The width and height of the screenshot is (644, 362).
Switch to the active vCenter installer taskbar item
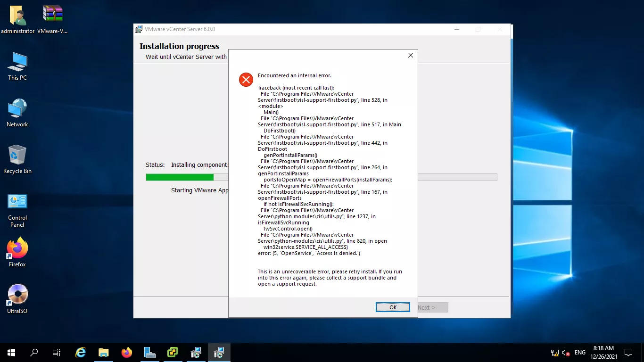point(219,352)
